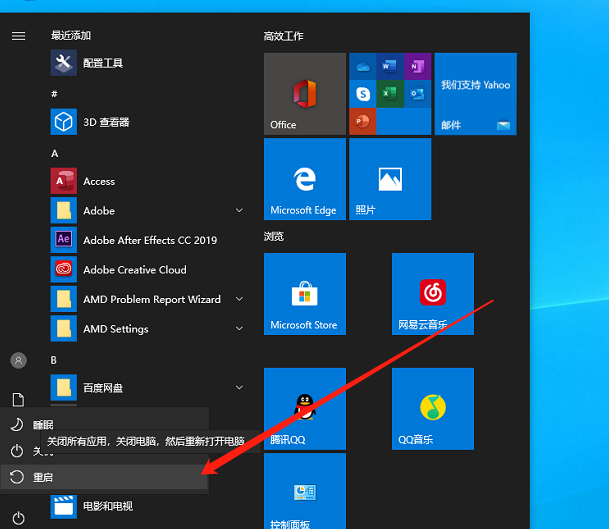The image size is (609, 529).
Task: Expand the AMD Settings chevron
Action: (239, 329)
